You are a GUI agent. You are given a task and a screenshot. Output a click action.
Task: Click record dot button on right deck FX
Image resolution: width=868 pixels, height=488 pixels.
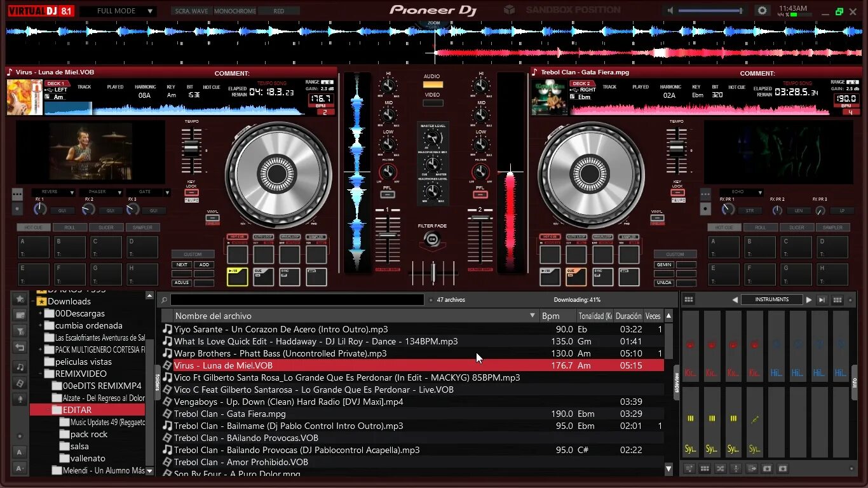705,208
